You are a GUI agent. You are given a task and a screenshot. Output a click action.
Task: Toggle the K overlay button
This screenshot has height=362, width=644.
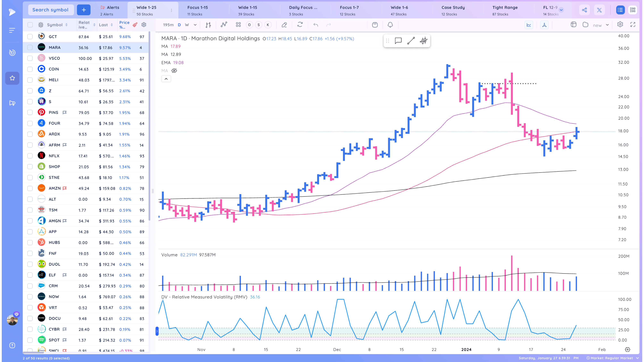pos(268,25)
